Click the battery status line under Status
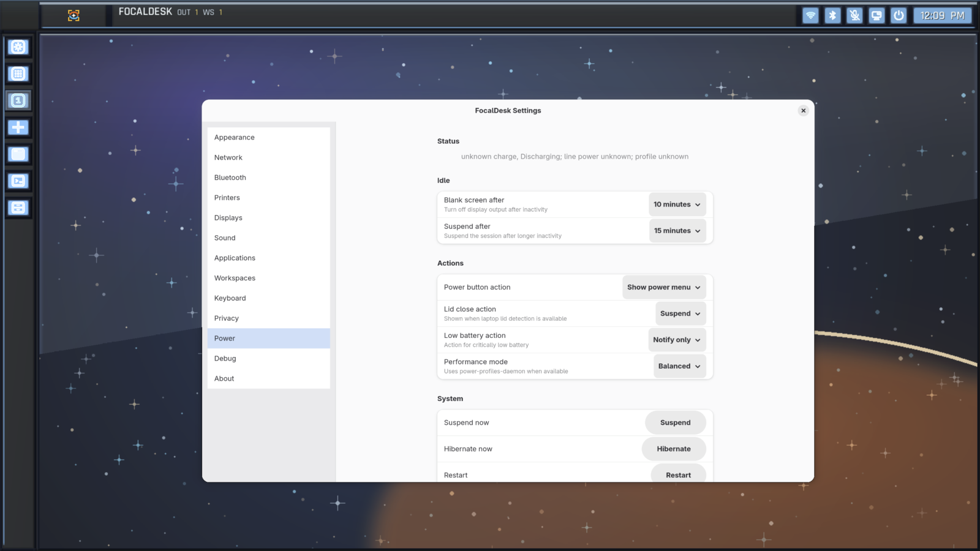The height and width of the screenshot is (551, 980). pyautogui.click(x=575, y=157)
